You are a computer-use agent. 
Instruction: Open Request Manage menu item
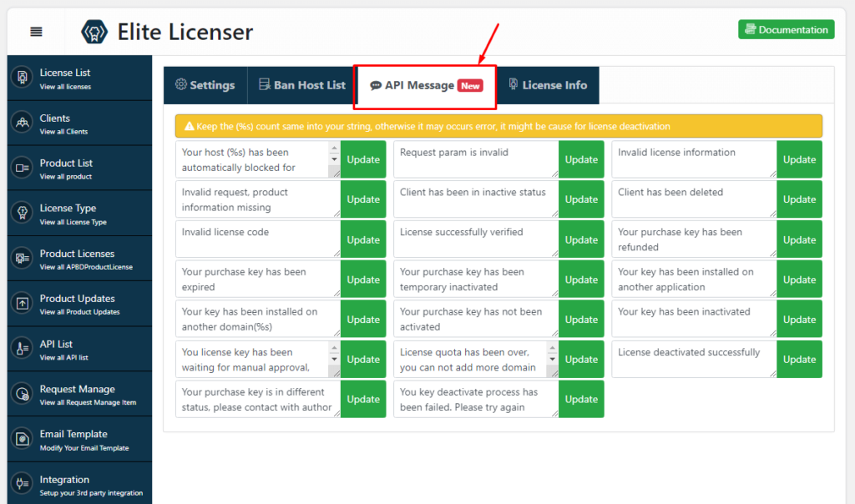(79, 395)
